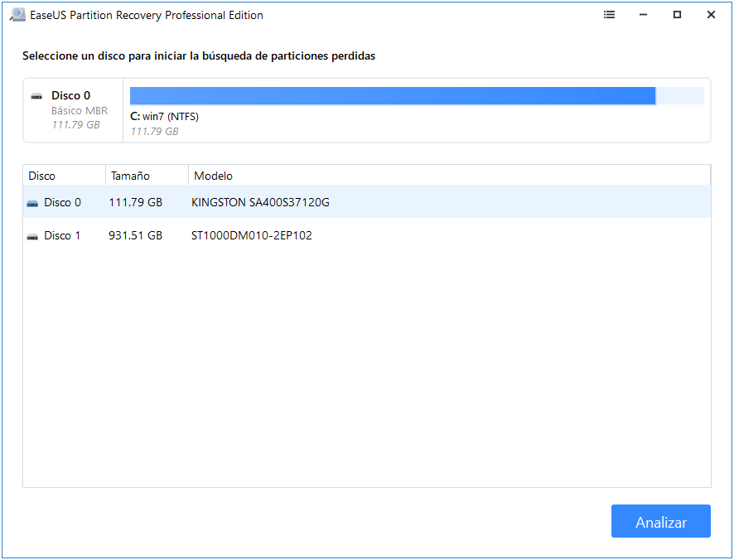Sort by the Disco column header
734x560 pixels.
(x=65, y=176)
